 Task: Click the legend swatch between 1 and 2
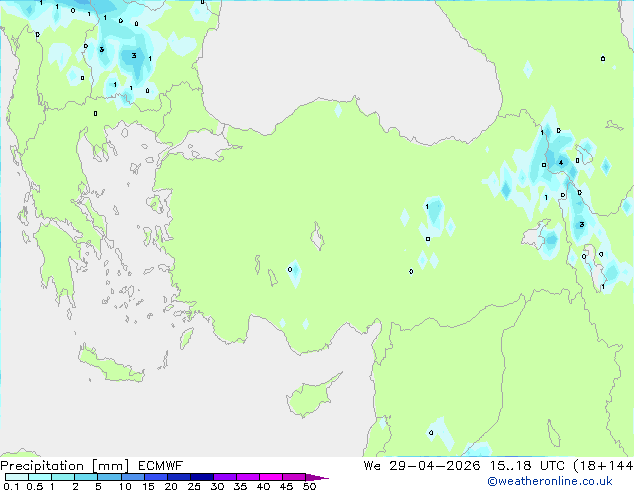(x=63, y=477)
